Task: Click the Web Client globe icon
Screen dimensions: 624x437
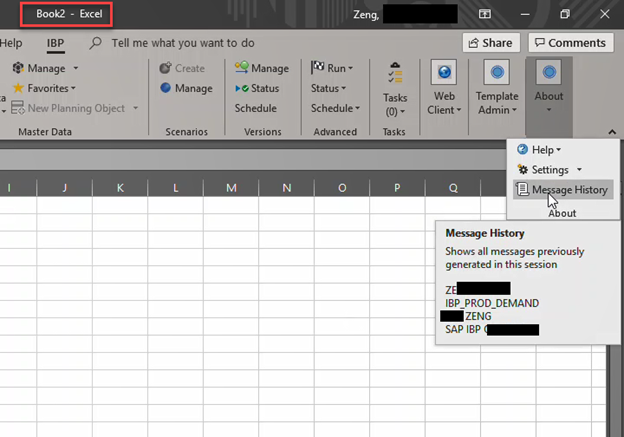Action: pos(444,72)
